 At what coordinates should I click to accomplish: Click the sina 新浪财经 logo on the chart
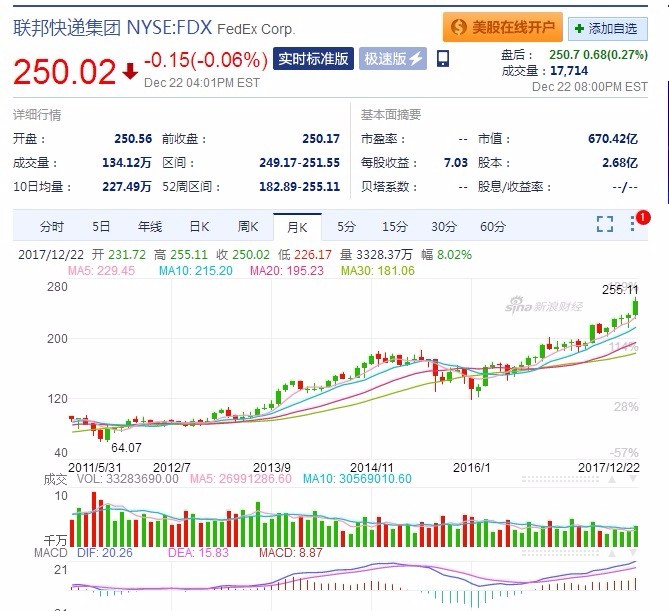coord(543,305)
